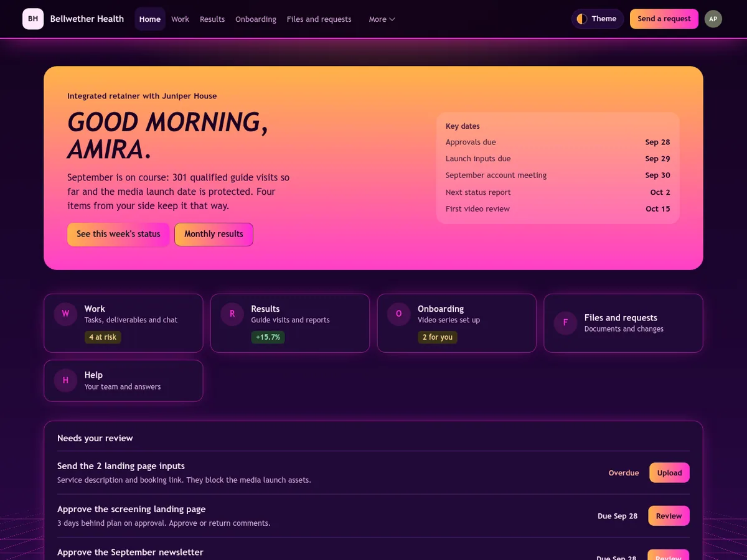Click 'Approve the September newsletter' item
This screenshot has width=747, height=560.
pyautogui.click(x=130, y=552)
